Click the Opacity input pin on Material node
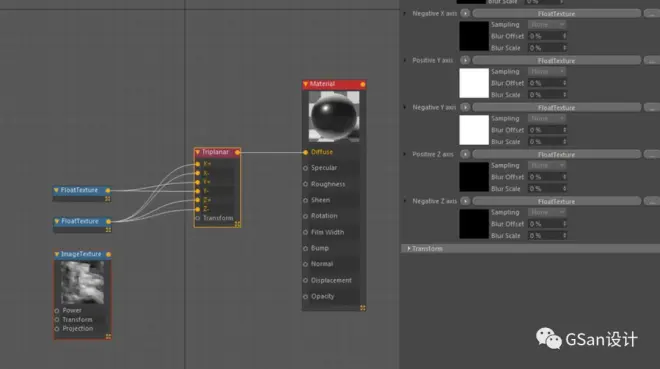 tap(306, 297)
